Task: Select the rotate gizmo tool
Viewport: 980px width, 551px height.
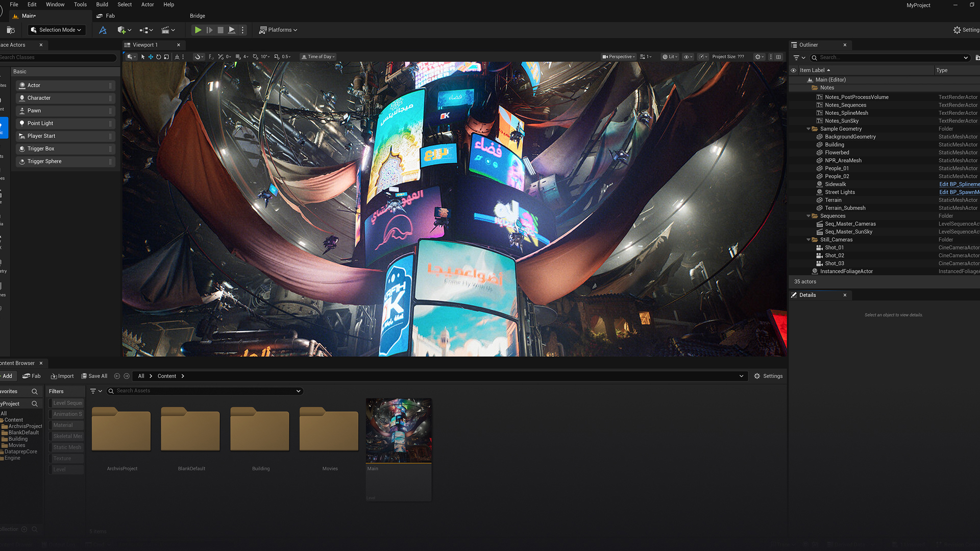Action: [158, 57]
